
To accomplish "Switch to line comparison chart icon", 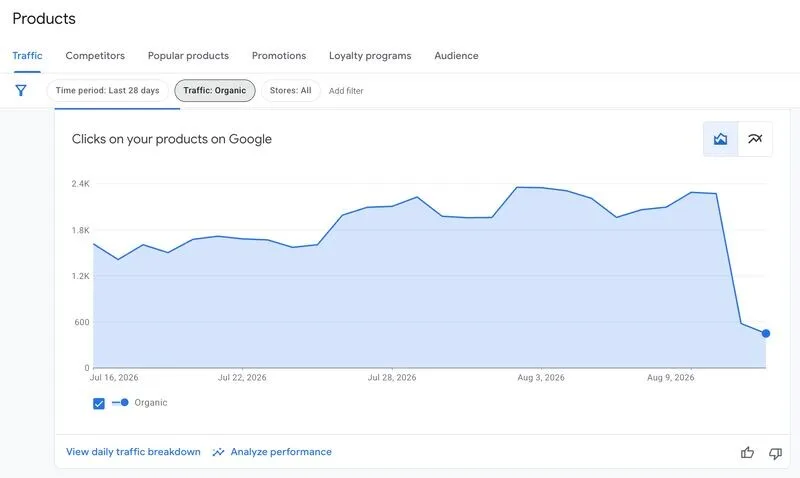I will click(755, 139).
